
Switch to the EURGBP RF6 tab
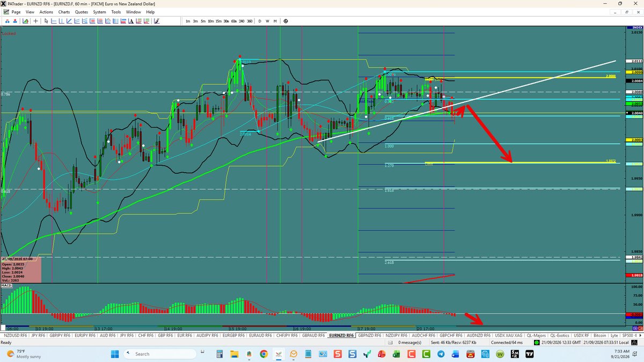[233, 335]
